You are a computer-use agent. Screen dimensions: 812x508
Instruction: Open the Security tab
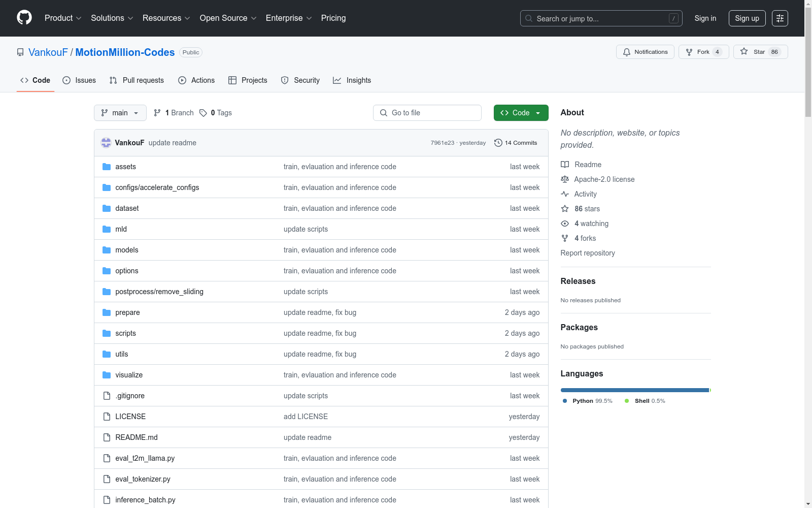(x=300, y=80)
